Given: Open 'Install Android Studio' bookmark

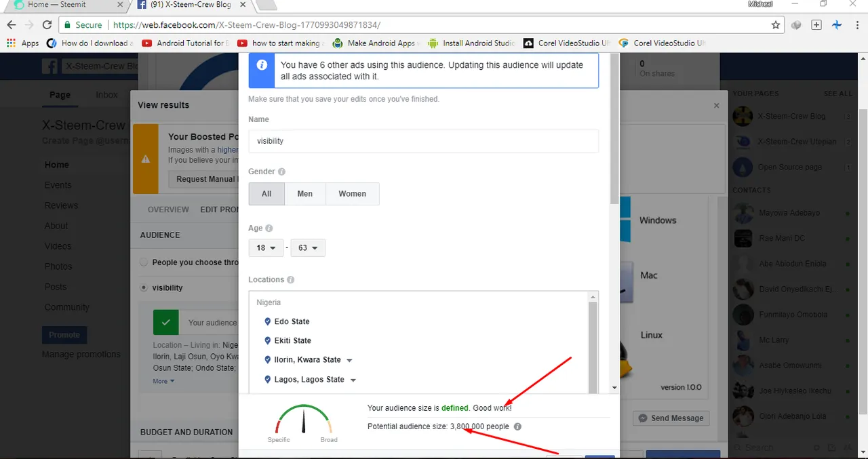Looking at the screenshot, I should 471,43.
